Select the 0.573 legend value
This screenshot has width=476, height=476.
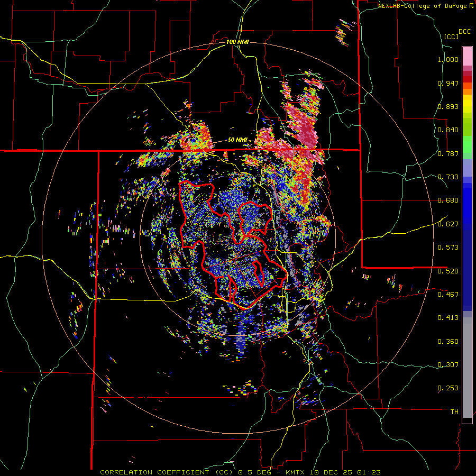point(448,248)
